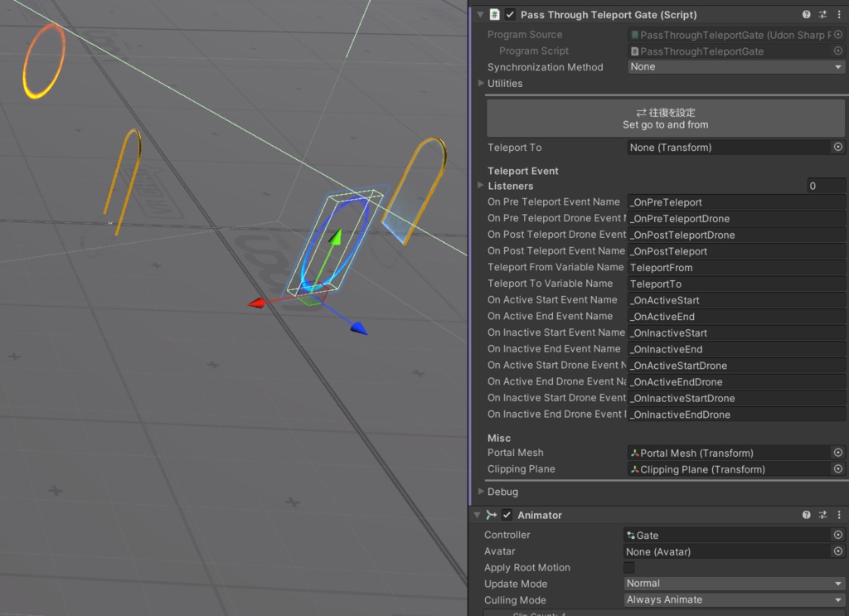Open object picker for Program Script
This screenshot has width=849, height=616.
pos(838,51)
